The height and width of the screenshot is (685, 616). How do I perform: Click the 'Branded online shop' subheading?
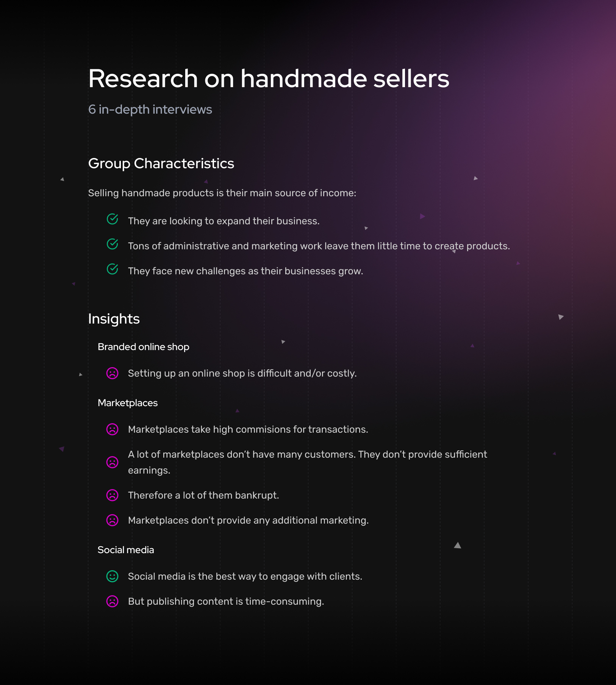click(143, 347)
